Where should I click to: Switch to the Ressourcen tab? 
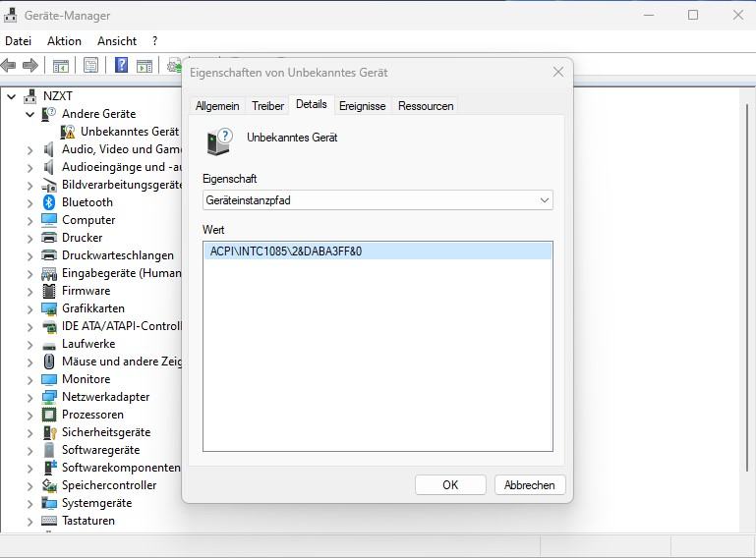(426, 106)
